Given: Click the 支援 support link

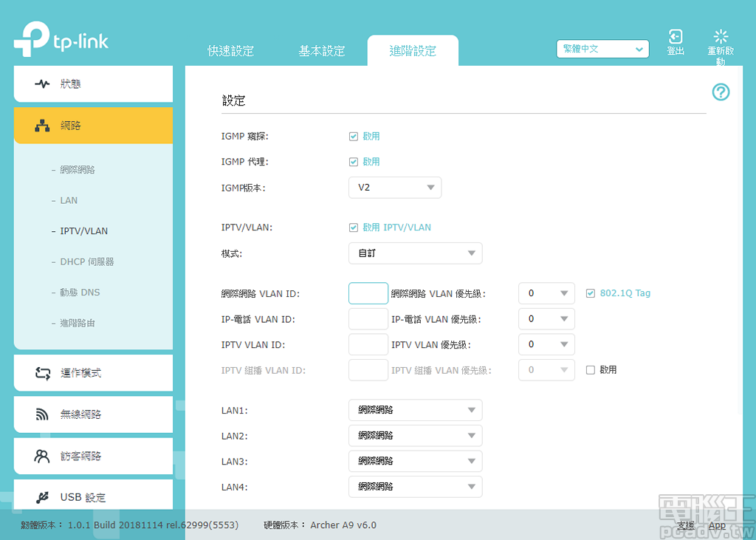Looking at the screenshot, I should click(685, 524).
